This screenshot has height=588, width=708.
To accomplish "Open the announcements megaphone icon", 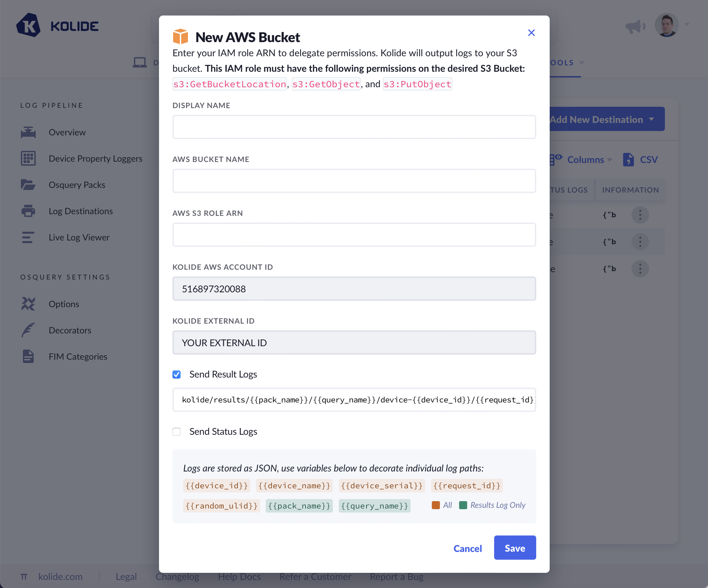I will click(635, 26).
